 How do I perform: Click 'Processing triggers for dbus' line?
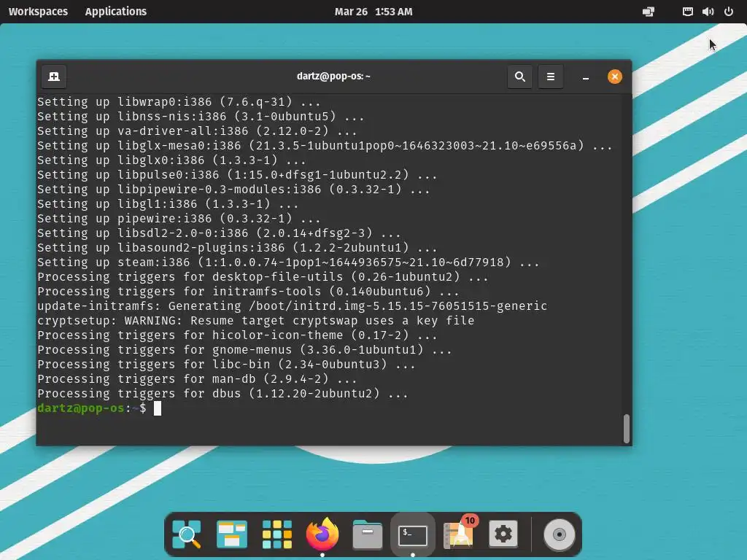[x=222, y=394]
